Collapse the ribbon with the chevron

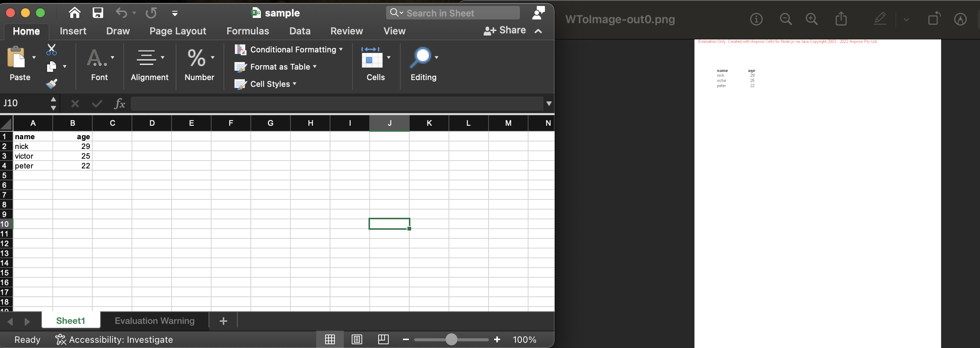click(539, 31)
